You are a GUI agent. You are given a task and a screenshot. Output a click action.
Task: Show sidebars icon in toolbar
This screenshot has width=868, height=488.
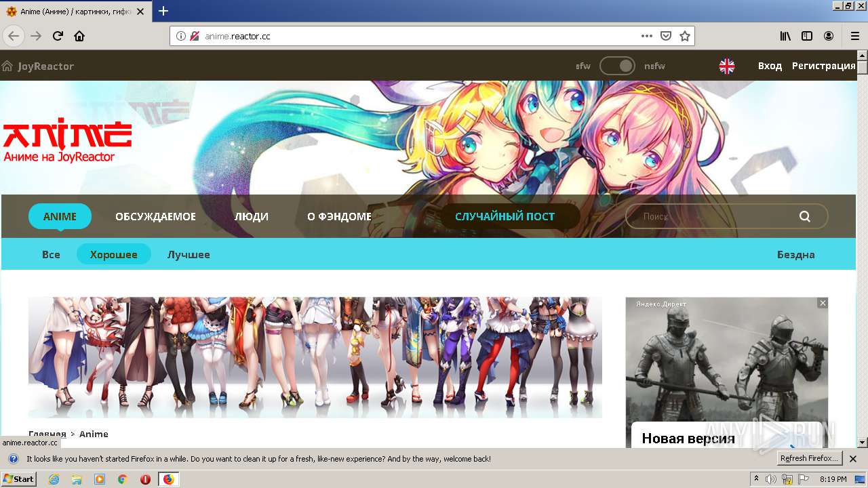click(807, 36)
